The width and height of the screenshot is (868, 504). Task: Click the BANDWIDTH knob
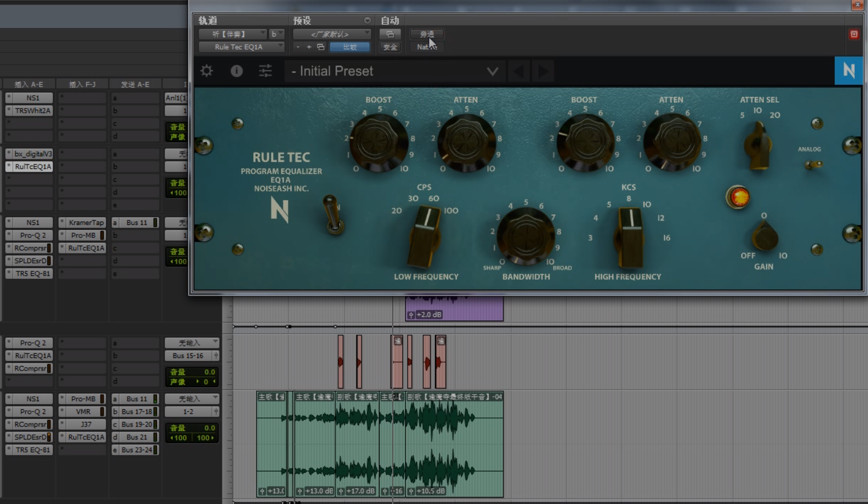(x=526, y=236)
